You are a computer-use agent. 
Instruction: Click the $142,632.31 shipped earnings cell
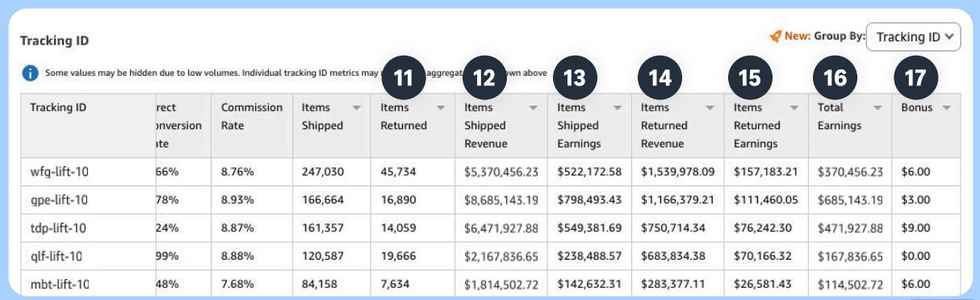tap(589, 284)
